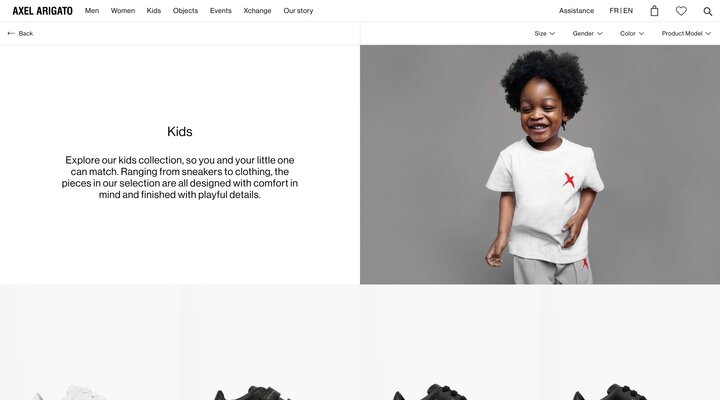Click the Assistance link
720x400 pixels.
(x=576, y=11)
